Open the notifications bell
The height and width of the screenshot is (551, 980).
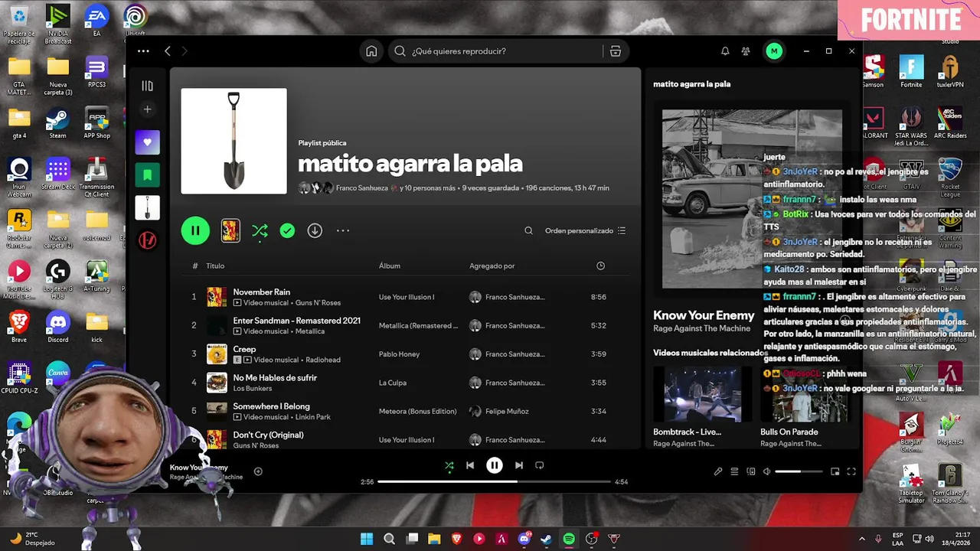tap(725, 51)
